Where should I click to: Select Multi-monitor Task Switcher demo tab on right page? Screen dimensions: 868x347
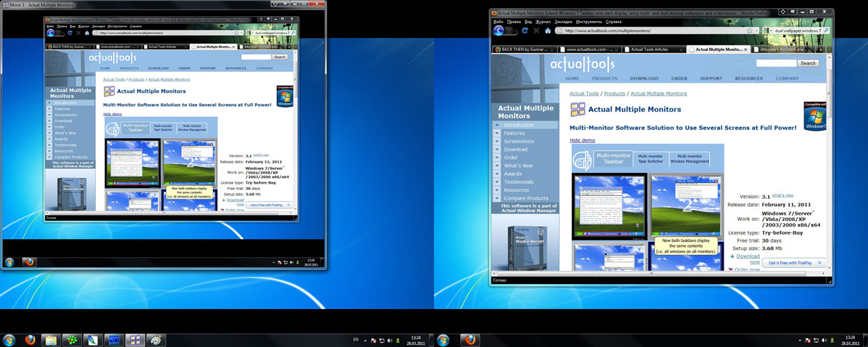(x=651, y=159)
